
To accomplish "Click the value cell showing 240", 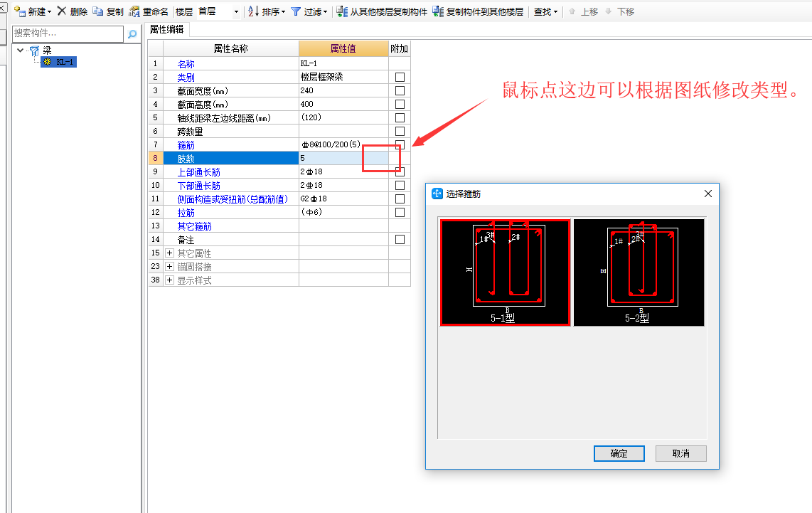I will click(343, 90).
